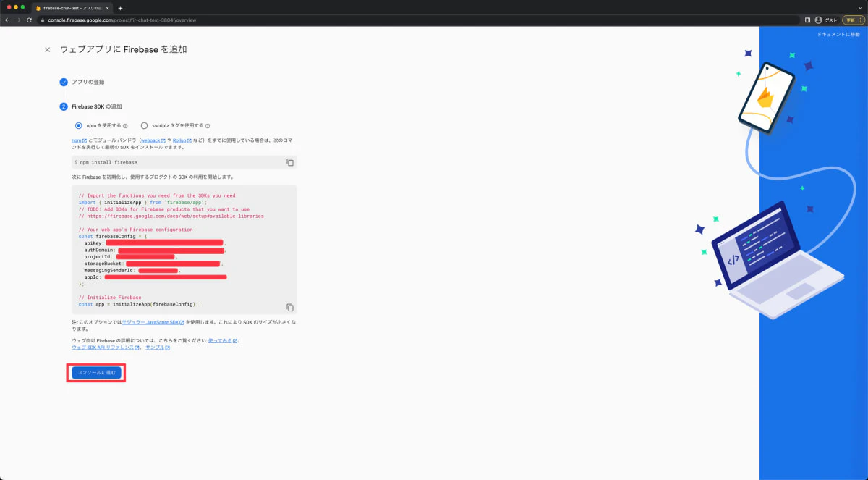Open the Rollup link
Screen dimensions: 868x480
[182, 140]
